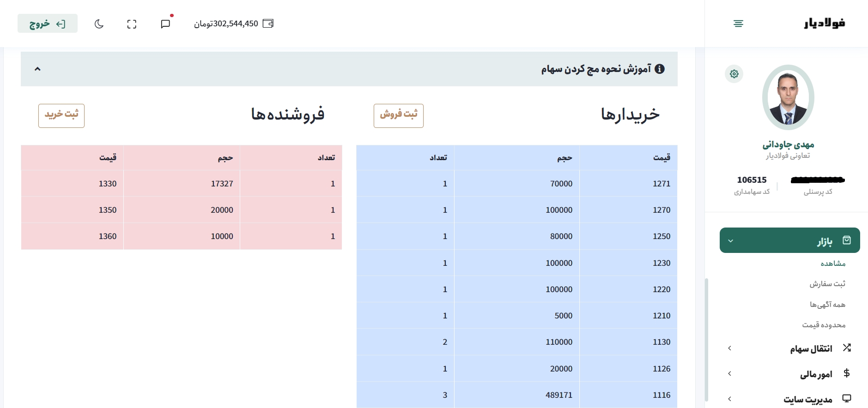The image size is (868, 408).
Task: Open the messages chat icon
Action: point(165,24)
